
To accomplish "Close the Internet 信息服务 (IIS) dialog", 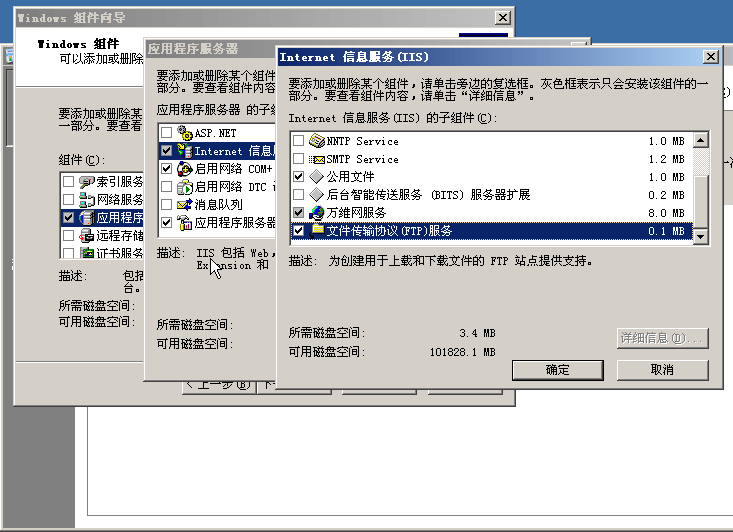I will click(711, 57).
